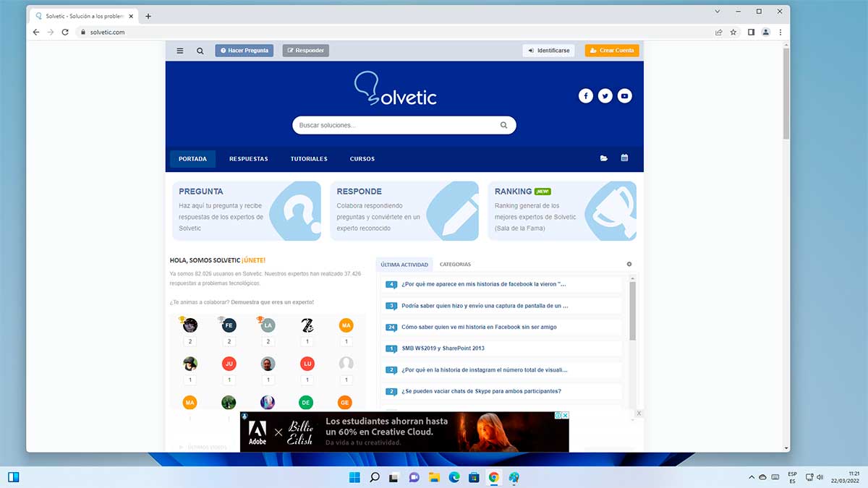Open the RESPONDE card
This screenshot has width=868, height=488.
click(404, 210)
